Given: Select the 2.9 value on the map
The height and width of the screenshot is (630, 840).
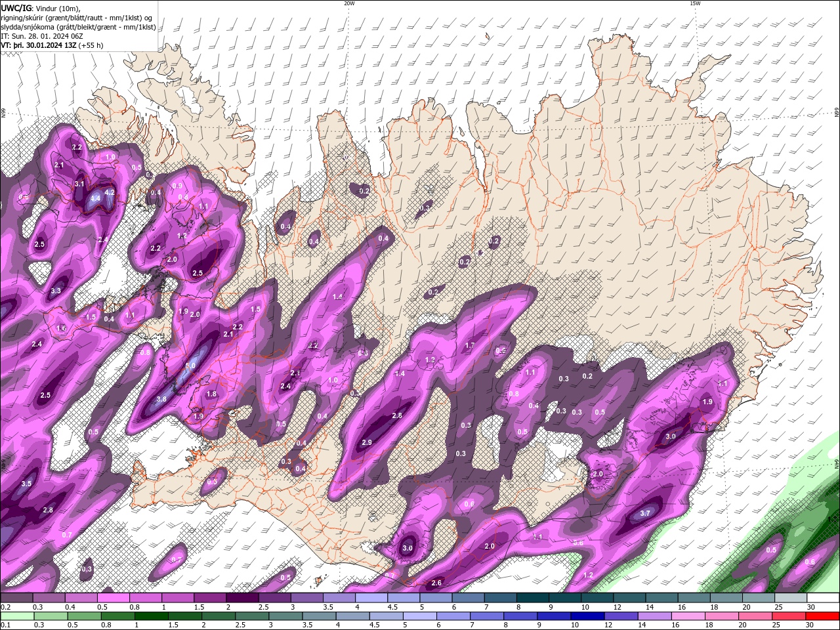Looking at the screenshot, I should (367, 443).
